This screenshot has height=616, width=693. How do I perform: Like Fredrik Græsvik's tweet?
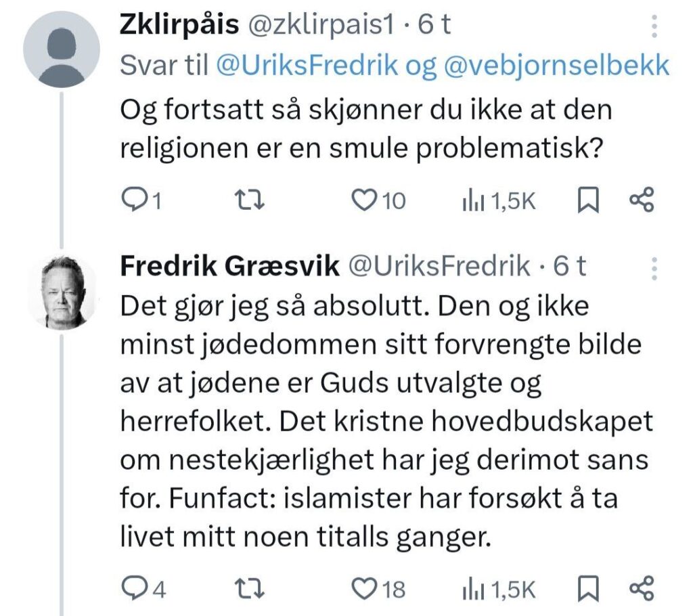tap(366, 590)
